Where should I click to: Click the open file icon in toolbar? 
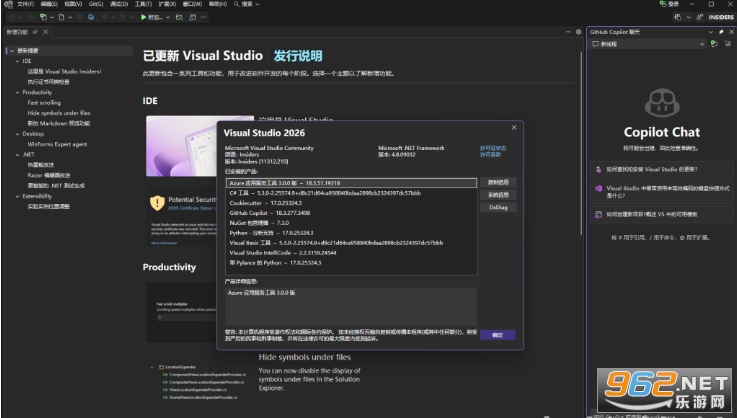click(x=62, y=17)
